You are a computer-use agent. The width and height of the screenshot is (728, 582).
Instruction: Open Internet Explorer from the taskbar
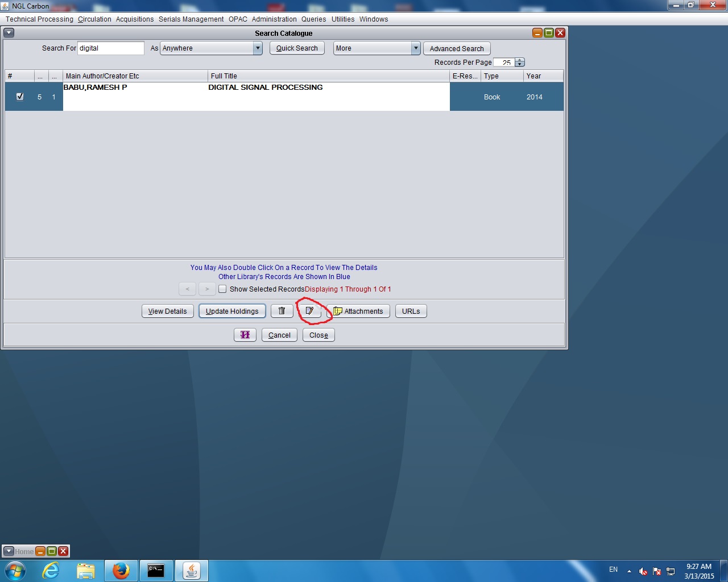51,570
